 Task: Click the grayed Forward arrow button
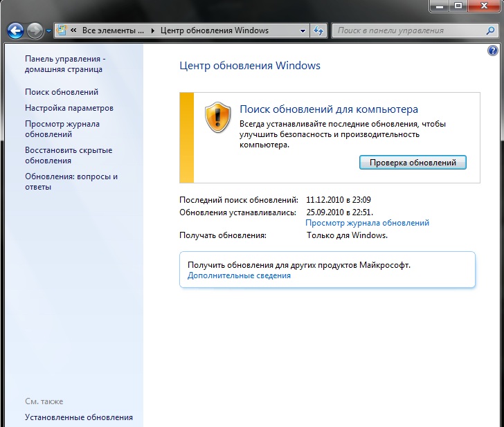tap(35, 31)
